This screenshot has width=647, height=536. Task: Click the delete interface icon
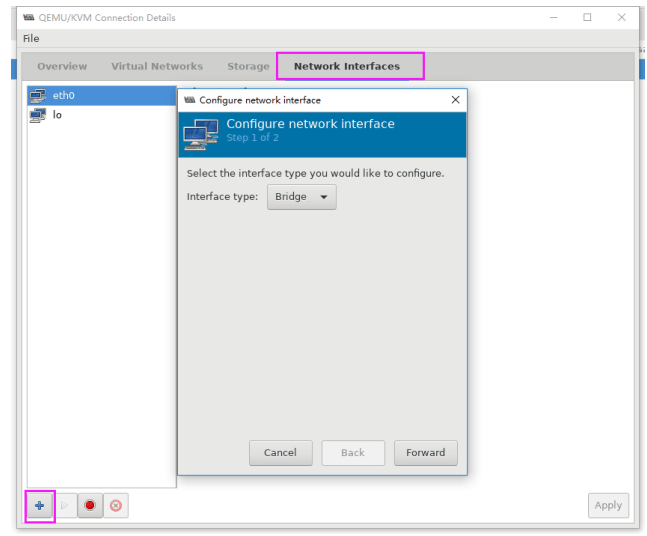coord(116,505)
